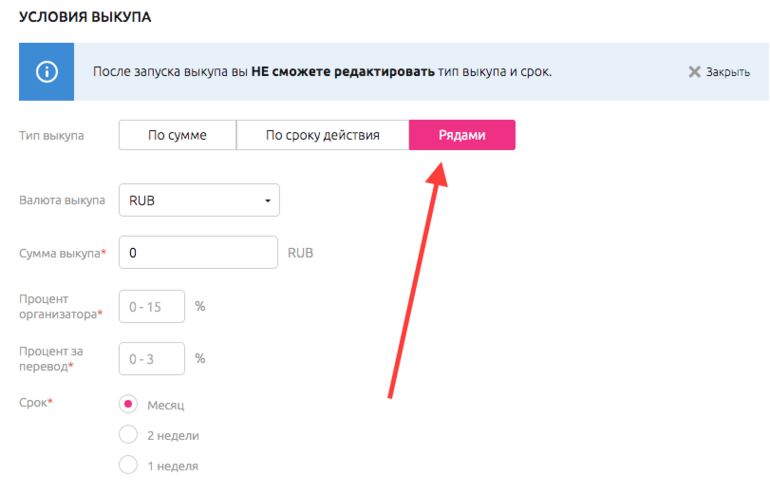Click the dropdown arrow in currency selector
The height and width of the screenshot is (495, 770).
[267, 201]
